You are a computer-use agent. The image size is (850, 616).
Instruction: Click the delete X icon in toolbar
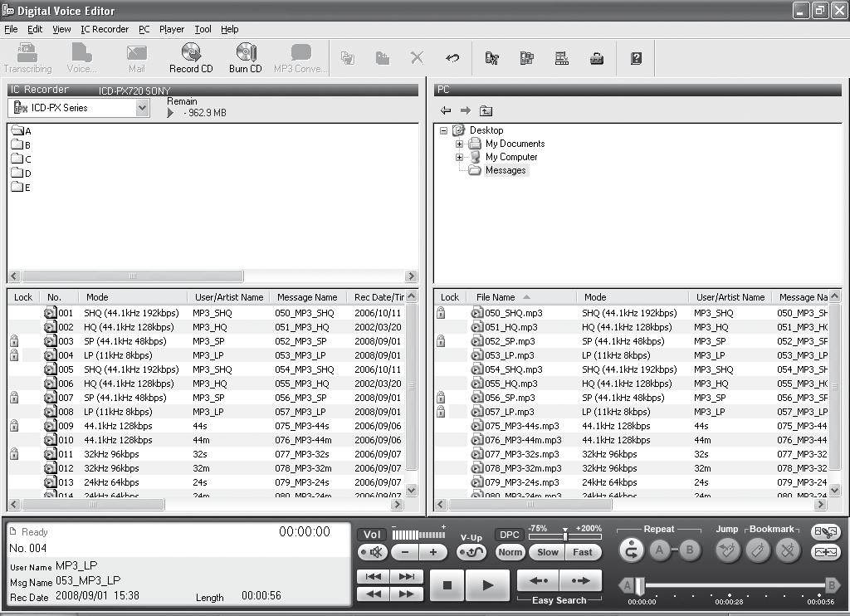[417, 58]
